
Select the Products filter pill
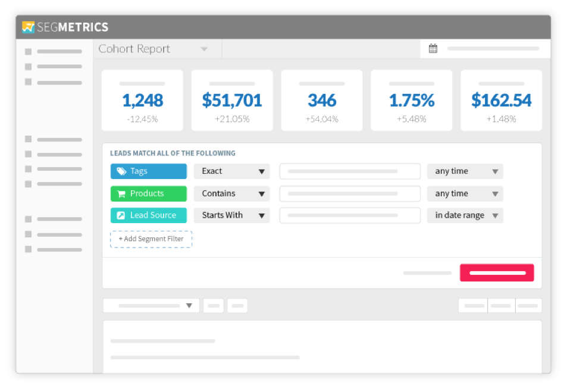click(x=149, y=194)
